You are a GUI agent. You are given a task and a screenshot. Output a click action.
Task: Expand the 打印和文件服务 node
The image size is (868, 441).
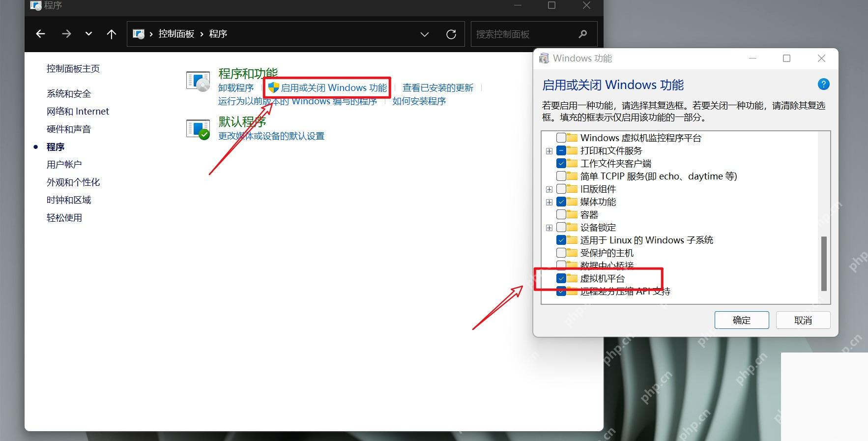(x=549, y=151)
